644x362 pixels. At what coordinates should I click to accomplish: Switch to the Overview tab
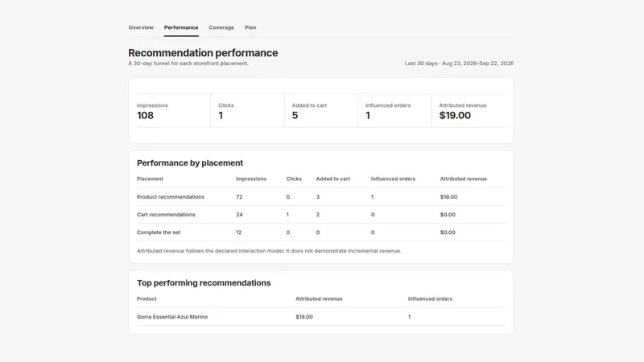click(x=141, y=27)
